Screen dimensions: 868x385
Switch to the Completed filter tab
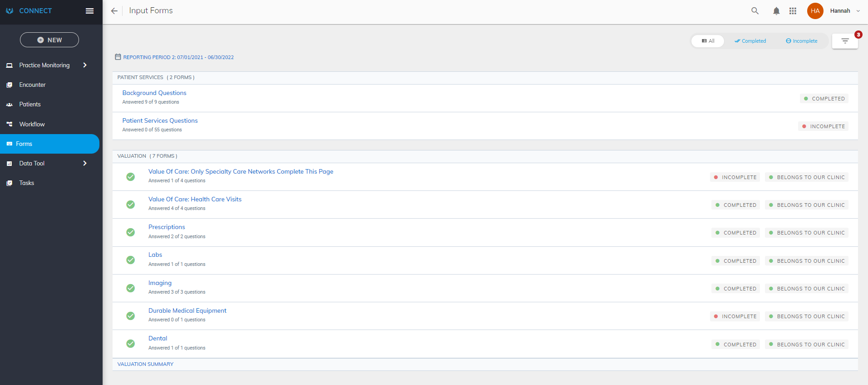(750, 41)
